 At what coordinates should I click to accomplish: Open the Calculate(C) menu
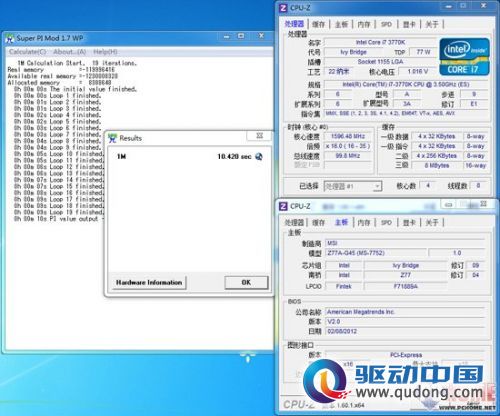tap(28, 52)
